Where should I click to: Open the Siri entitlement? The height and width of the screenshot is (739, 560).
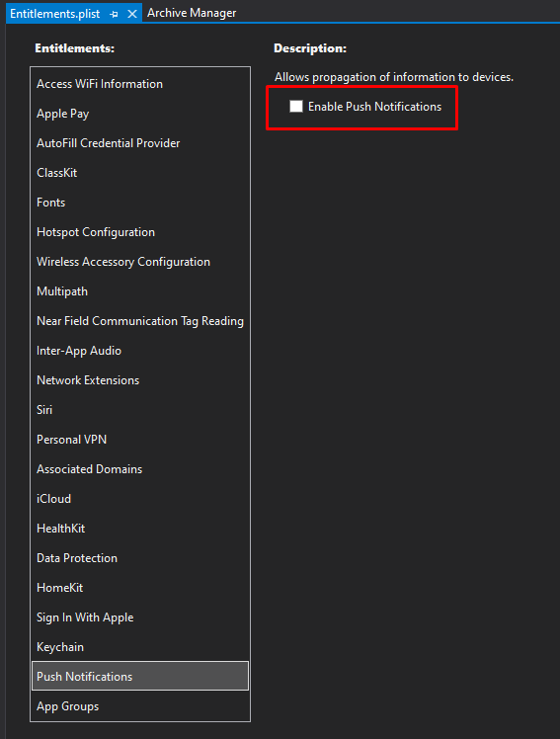(x=140, y=410)
